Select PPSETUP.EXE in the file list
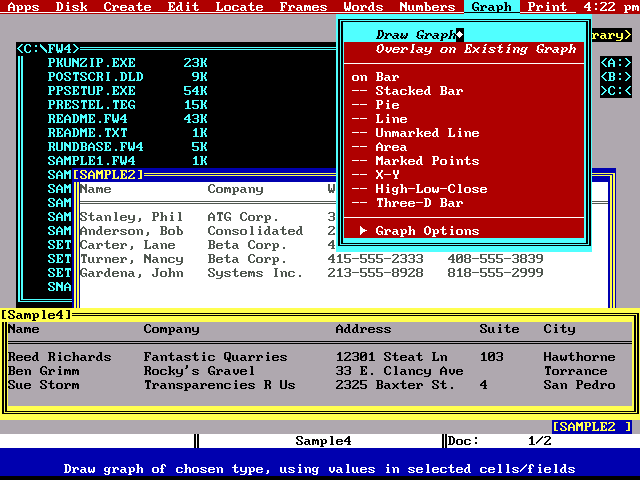This screenshot has height=480, width=640. coord(91,91)
